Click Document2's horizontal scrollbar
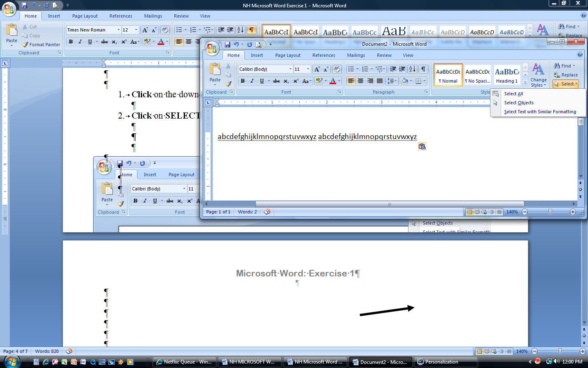This screenshot has width=588, height=368. [x=389, y=204]
